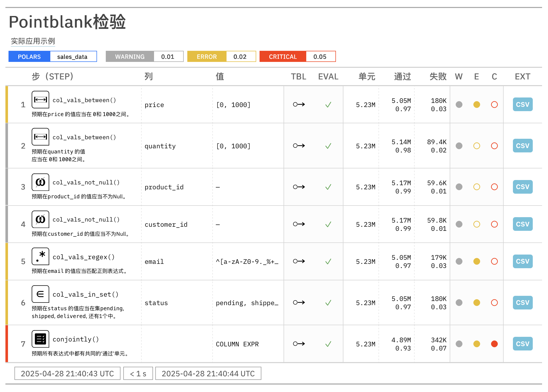Click truncated 'pending, shippe…' set value
This screenshot has width=548, height=392.
pos(247,303)
